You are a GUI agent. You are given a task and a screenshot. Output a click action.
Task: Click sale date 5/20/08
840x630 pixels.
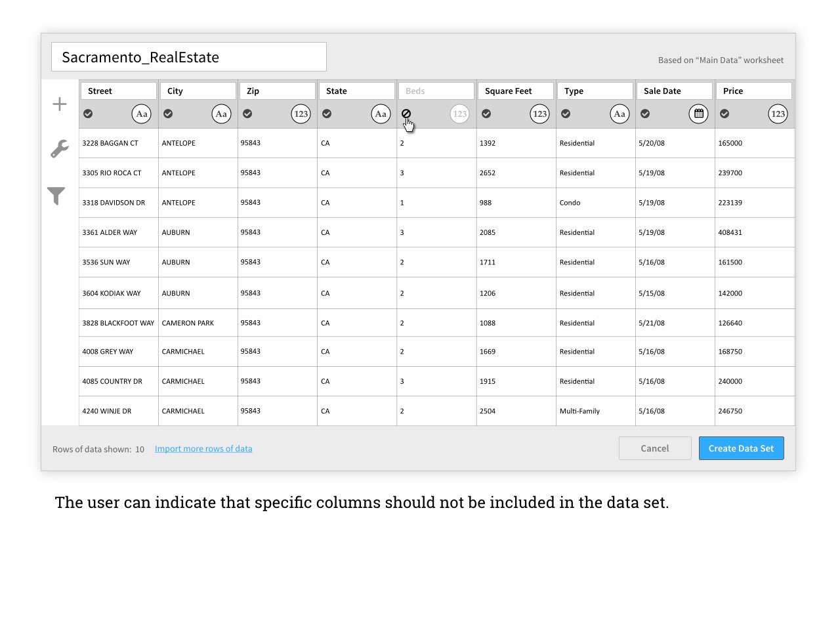point(675,143)
